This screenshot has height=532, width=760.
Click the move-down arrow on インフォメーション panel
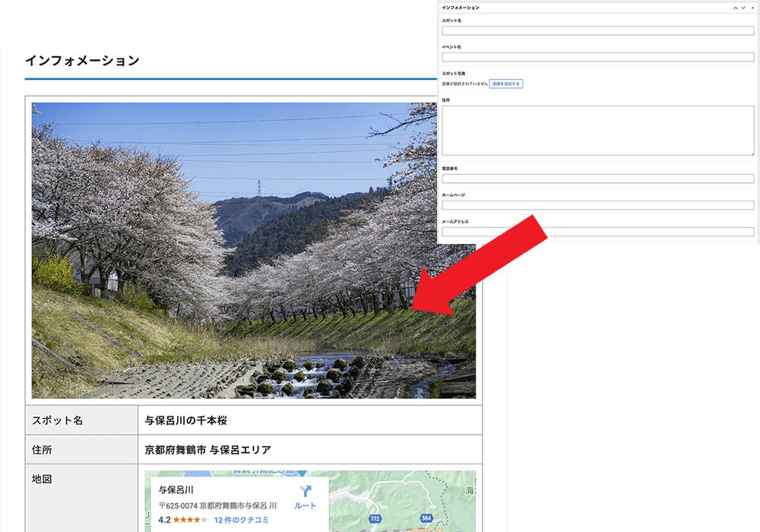pos(743,7)
